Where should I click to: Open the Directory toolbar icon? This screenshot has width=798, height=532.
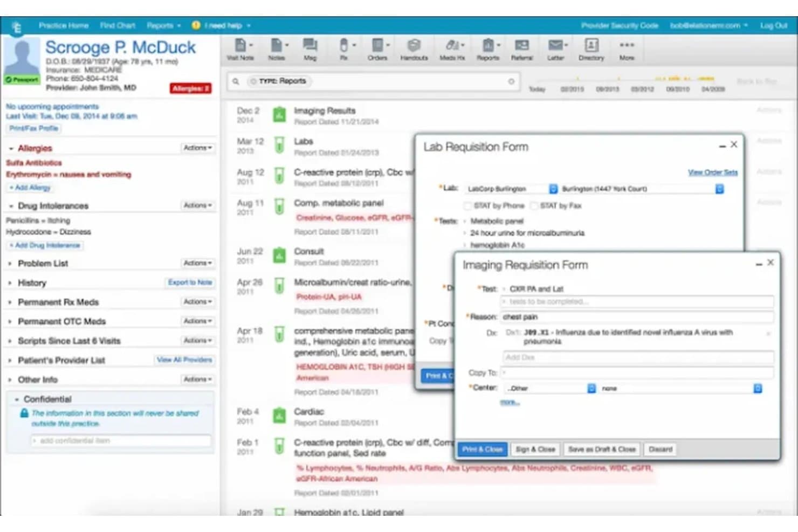[591, 49]
